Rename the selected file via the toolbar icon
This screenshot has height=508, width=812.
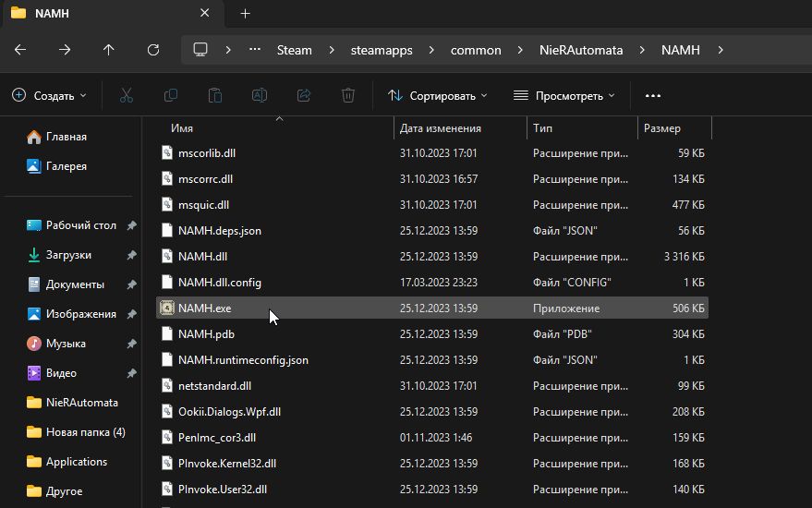click(260, 96)
